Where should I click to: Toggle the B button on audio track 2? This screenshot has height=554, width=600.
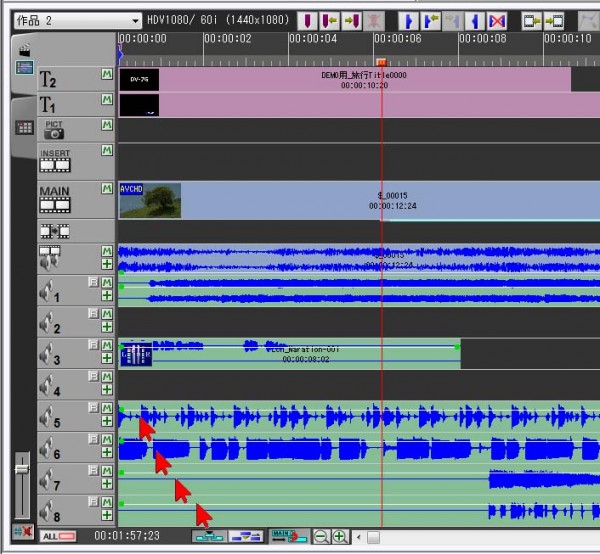tap(93, 314)
